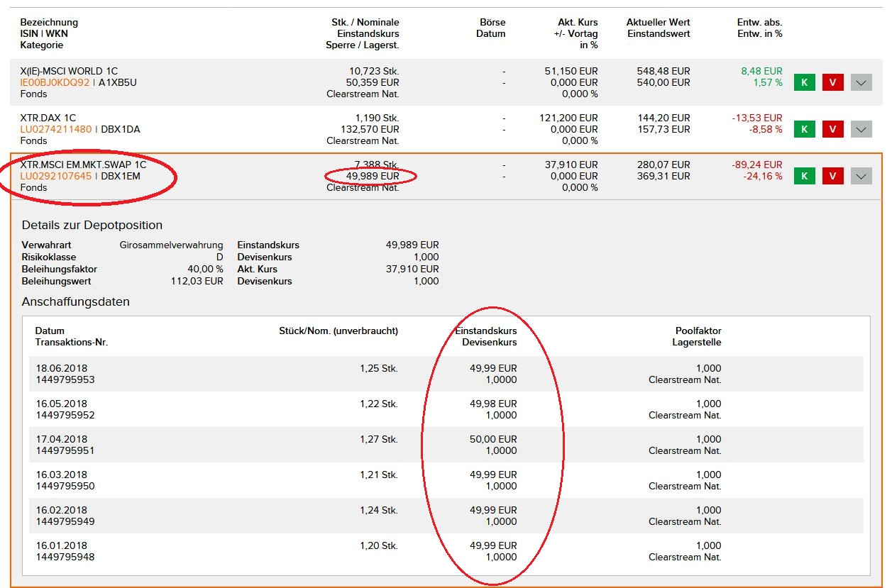Click Beleihungsfaktor value 40,00 %
Viewport: 892px width, 588px height.
click(205, 270)
